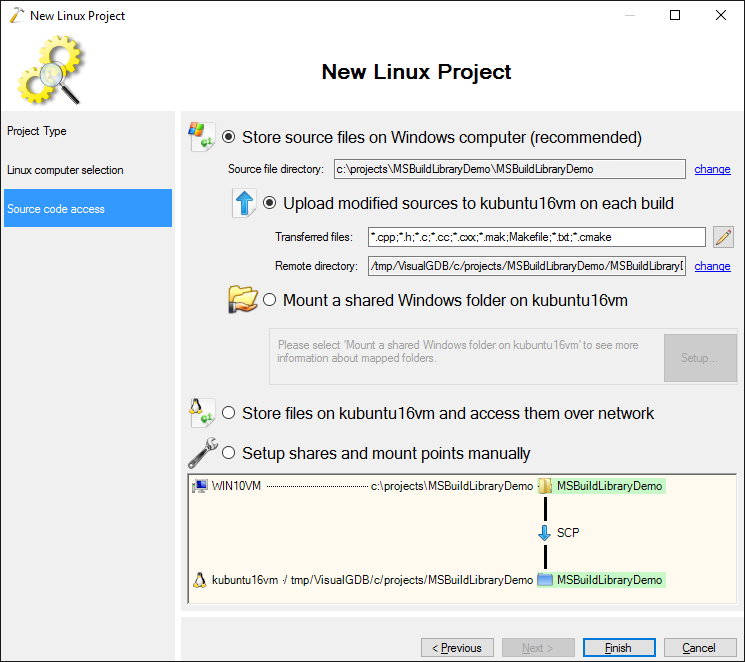745x662 pixels.
Task: Click the New Linux Project heading
Action: (x=416, y=72)
